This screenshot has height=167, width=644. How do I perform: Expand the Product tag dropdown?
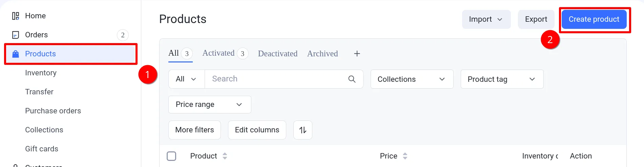tap(502, 79)
